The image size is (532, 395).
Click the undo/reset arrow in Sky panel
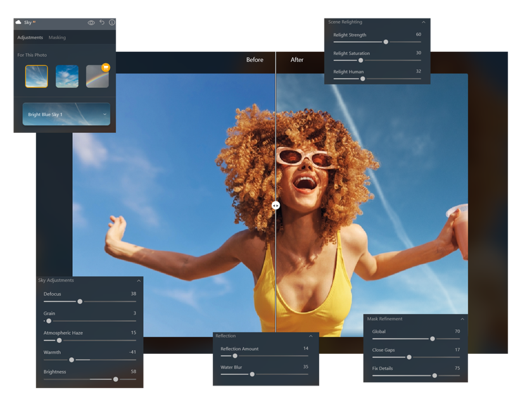click(x=101, y=22)
